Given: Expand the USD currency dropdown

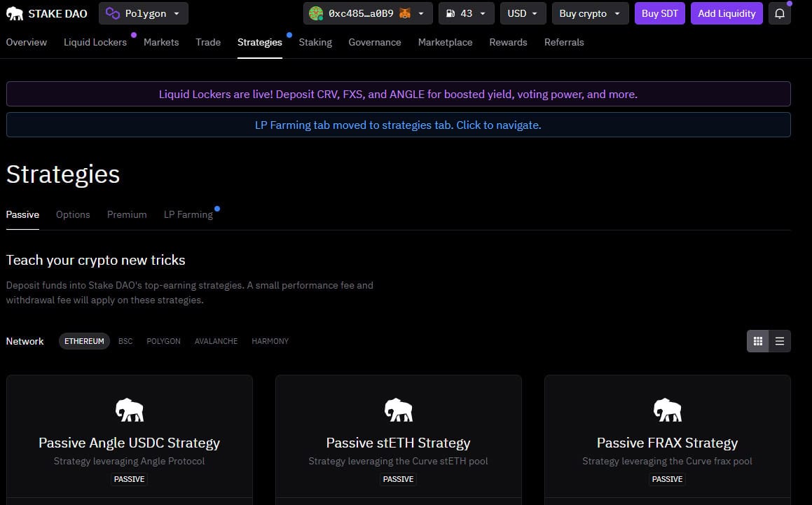Looking at the screenshot, I should click(x=523, y=13).
